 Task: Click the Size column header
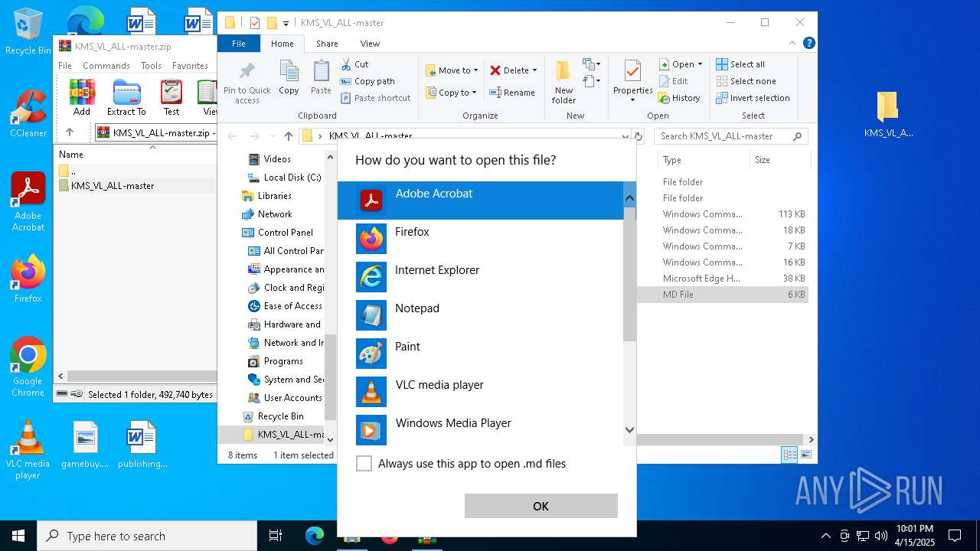point(779,160)
